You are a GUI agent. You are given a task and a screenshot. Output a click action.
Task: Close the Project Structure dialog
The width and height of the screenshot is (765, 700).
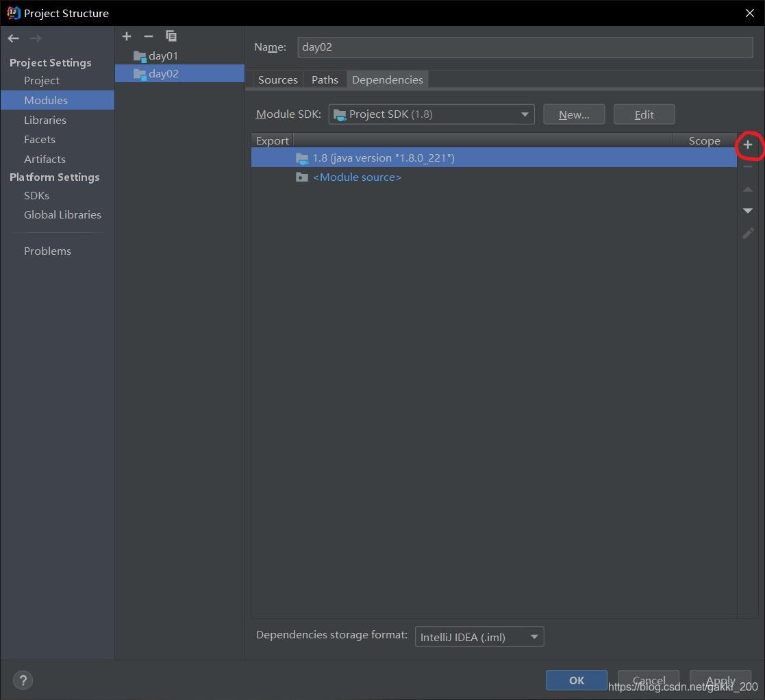(750, 13)
